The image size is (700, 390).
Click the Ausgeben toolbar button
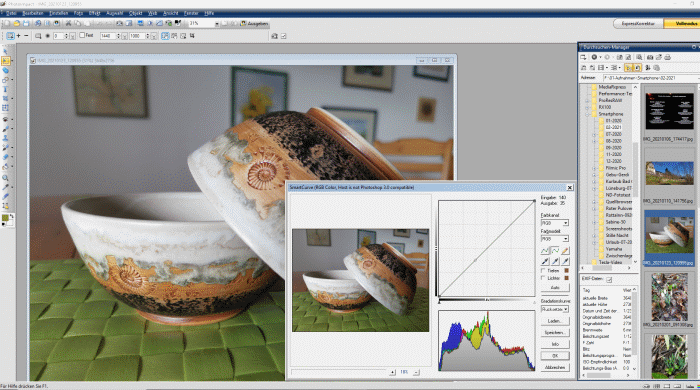254,24
